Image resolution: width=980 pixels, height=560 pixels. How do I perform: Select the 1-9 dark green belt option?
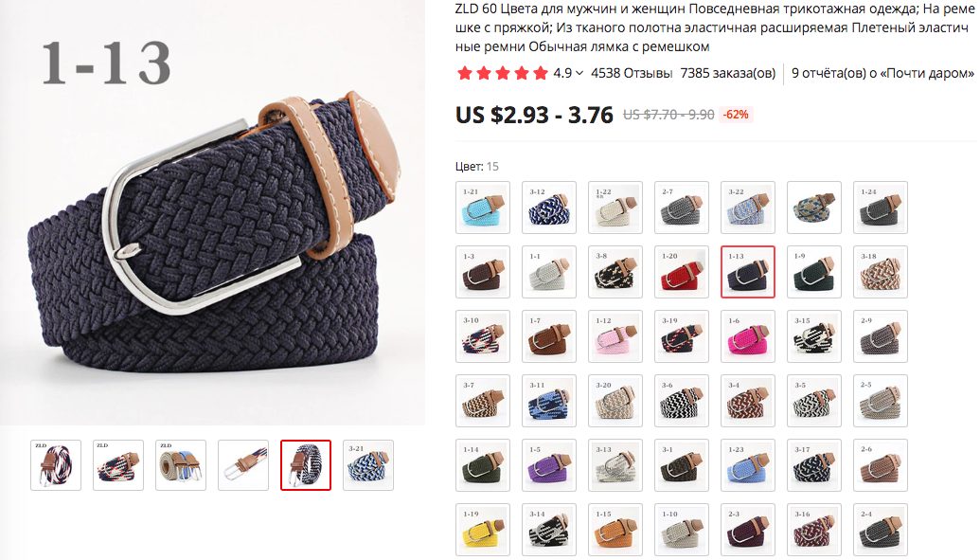coord(813,272)
